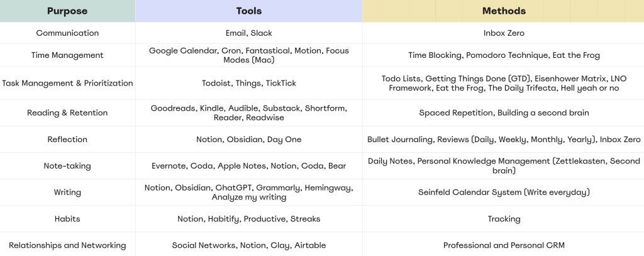Viewport: 644px width, 256px height.
Task: Select the cell listing Google Calendar, Cron
Action: 249,55
